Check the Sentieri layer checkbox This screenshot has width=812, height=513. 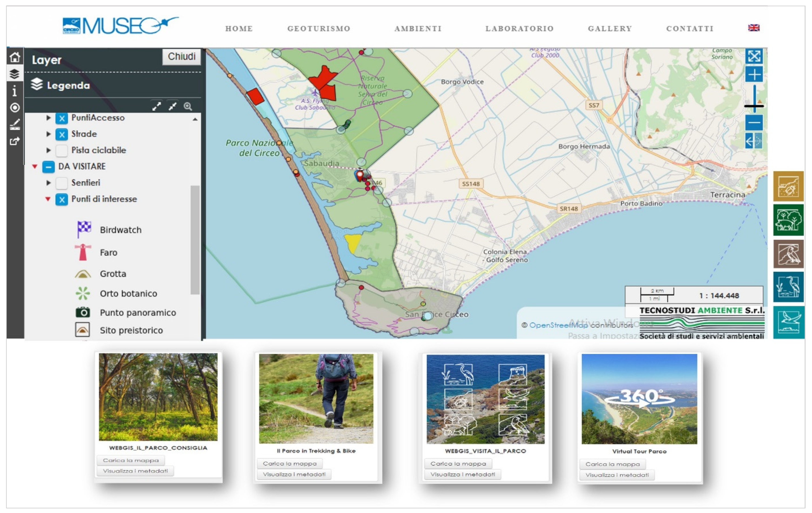click(61, 183)
